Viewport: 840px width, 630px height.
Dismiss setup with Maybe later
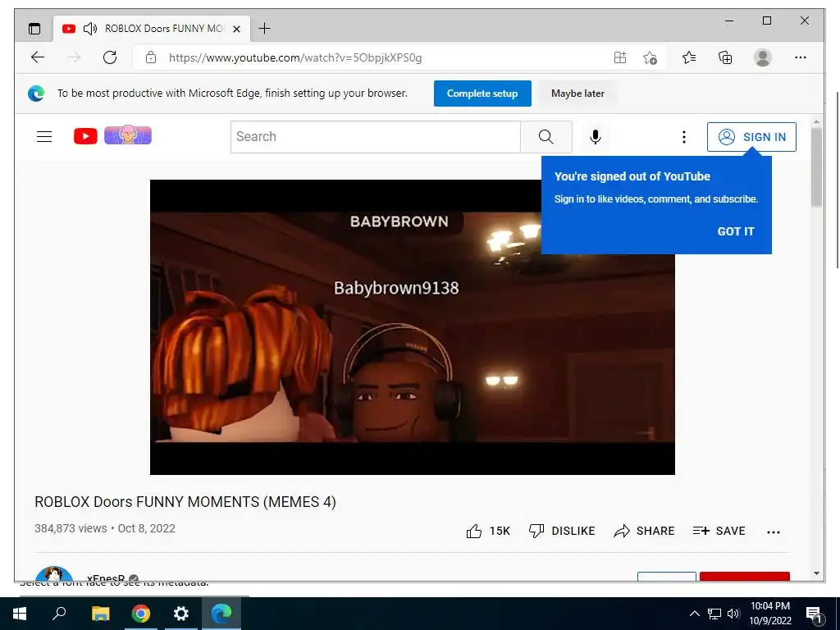pos(577,94)
